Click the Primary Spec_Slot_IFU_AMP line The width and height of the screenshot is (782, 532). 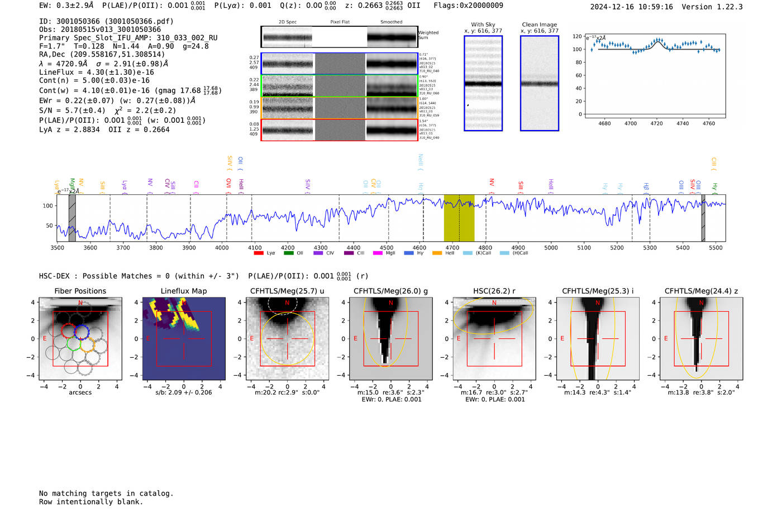(x=128, y=38)
